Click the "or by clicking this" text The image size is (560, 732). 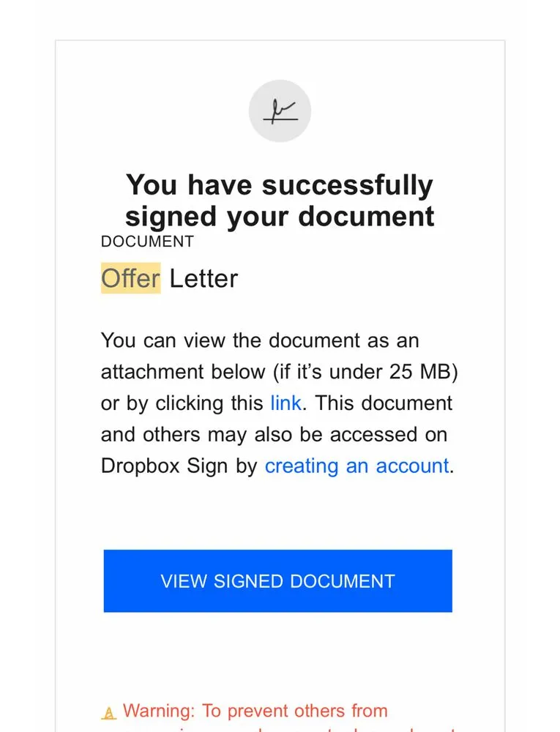(182, 403)
